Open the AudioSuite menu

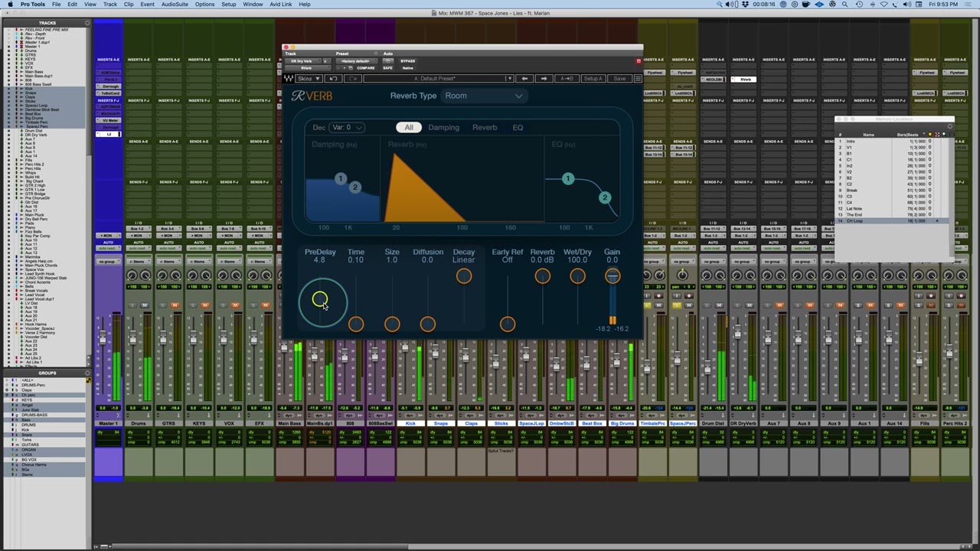point(175,5)
